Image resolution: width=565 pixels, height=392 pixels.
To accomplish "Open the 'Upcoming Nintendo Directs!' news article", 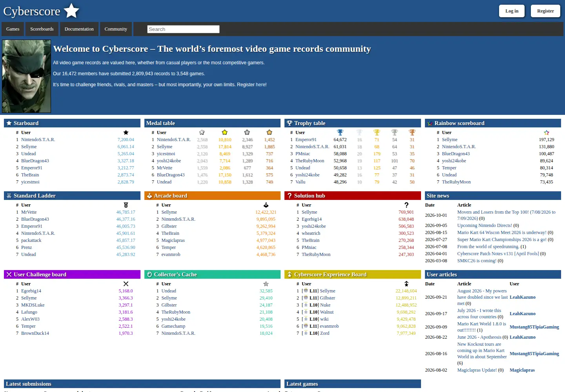I will [485, 225].
